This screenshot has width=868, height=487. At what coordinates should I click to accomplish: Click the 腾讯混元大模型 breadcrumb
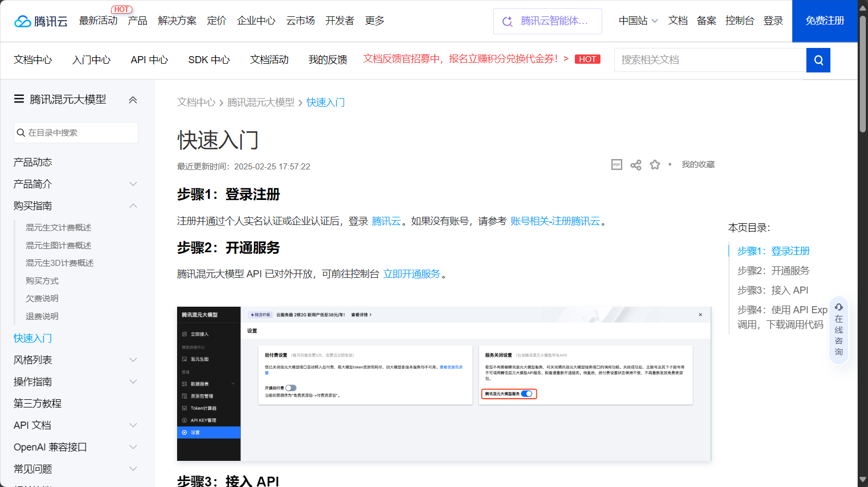(x=260, y=102)
